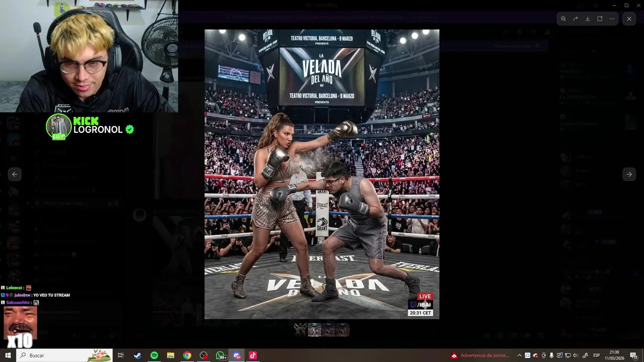
Task: Click the LOGRONOL channel avatar in overlay
Action: tap(59, 126)
